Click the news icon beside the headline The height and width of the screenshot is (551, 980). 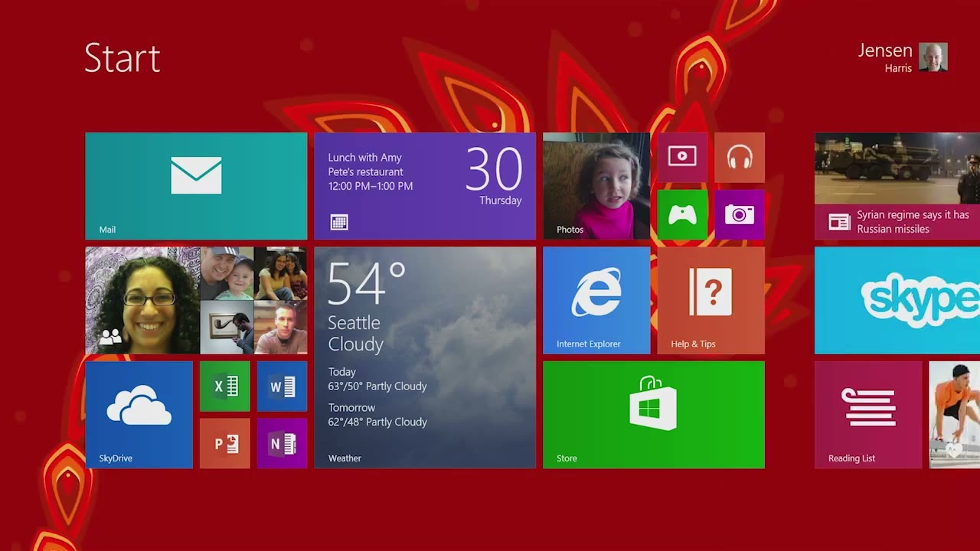click(x=839, y=222)
